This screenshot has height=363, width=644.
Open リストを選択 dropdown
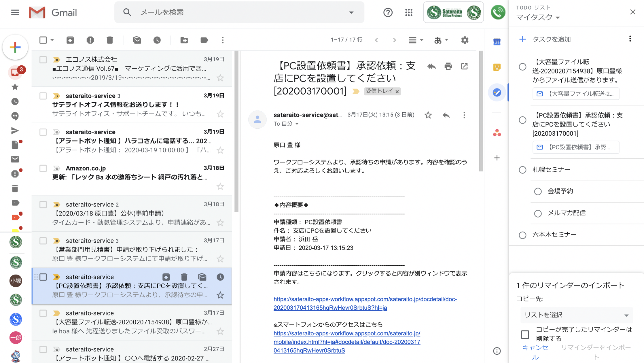pos(576,315)
